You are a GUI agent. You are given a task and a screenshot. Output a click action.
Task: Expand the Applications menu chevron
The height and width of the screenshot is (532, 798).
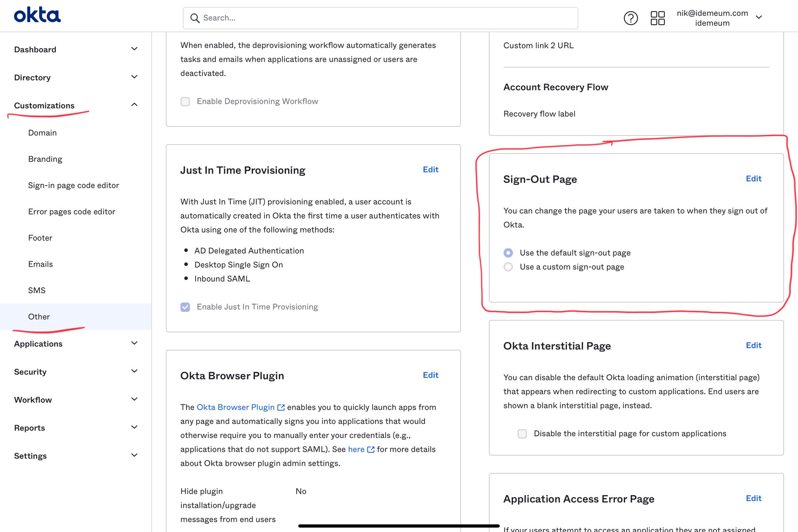[134, 343]
